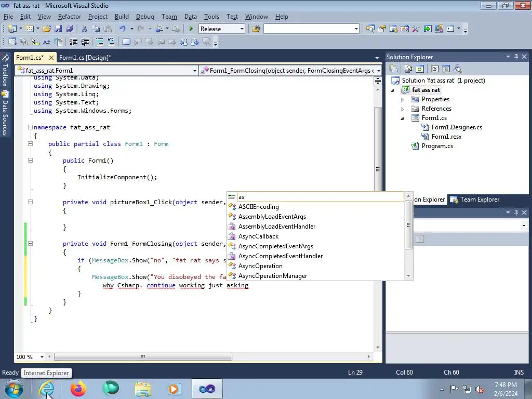The height and width of the screenshot is (399, 532).
Task: Click the Copy icon in the toolbar
Action: coord(96,29)
